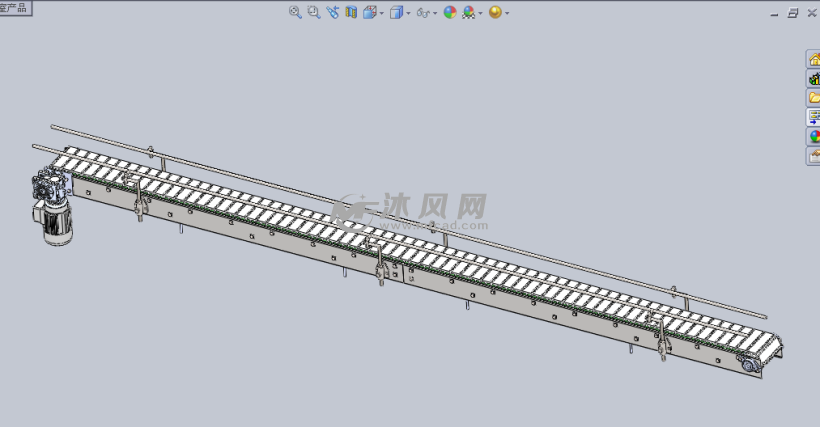Click the Previous View icon
The image size is (820, 427).
(x=333, y=13)
